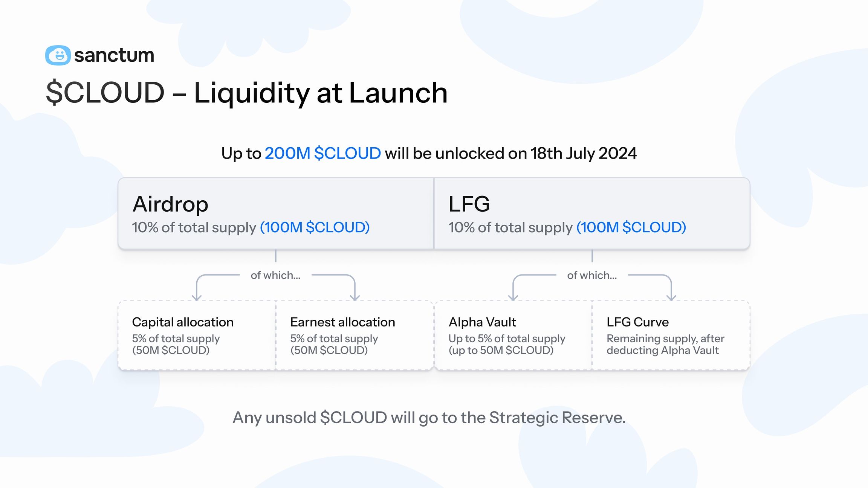This screenshot has width=868, height=488.
Task: Click 'of which...' label under Airdrop
Action: (275, 275)
